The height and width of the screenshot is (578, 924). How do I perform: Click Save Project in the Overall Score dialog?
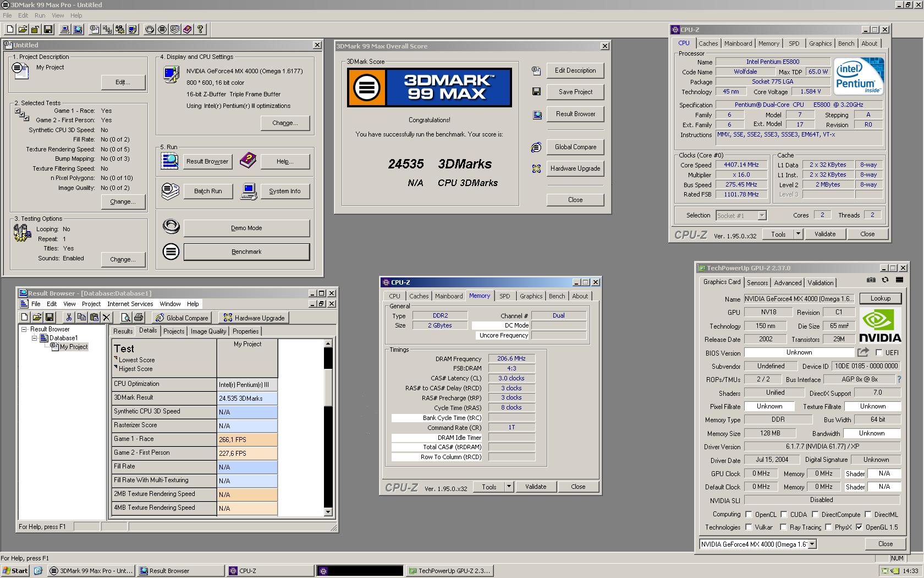[575, 92]
